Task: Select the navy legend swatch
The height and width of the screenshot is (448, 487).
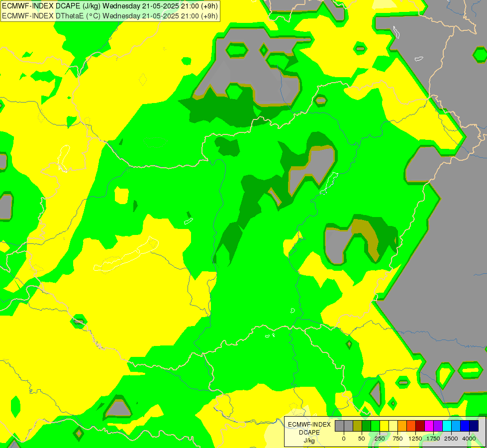Action: [x=474, y=426]
